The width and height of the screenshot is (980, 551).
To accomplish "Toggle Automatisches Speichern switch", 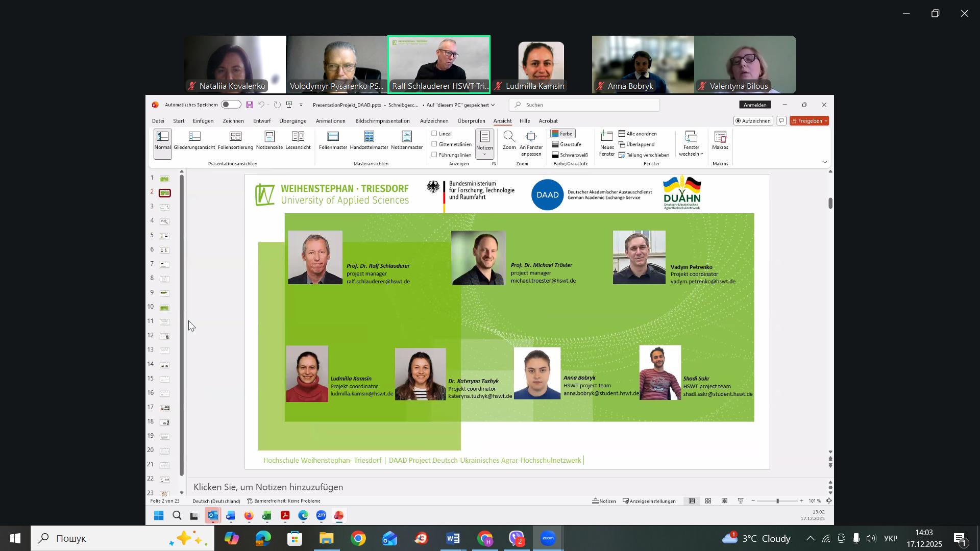I will [231, 105].
